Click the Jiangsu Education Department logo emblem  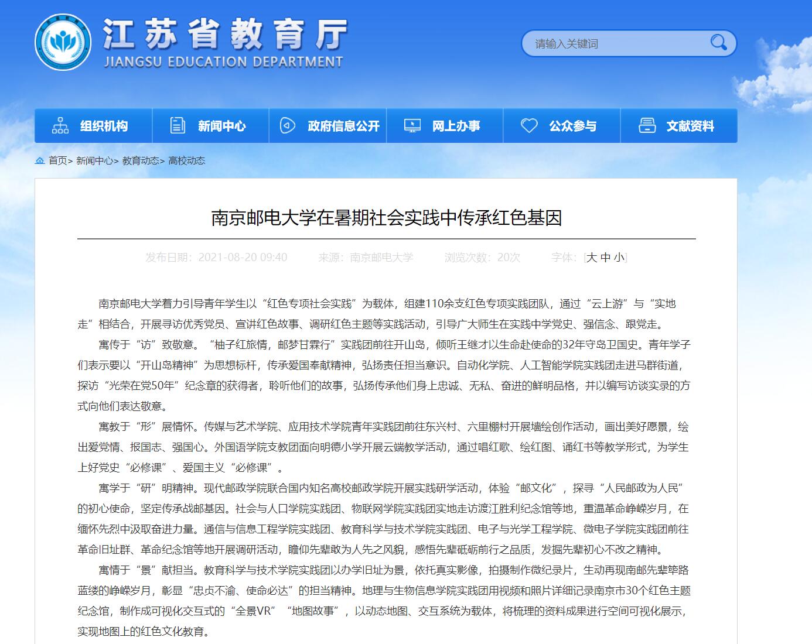coord(63,42)
